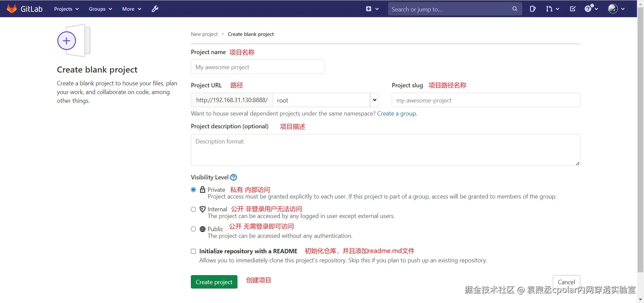Open the user avatar menu

[616, 9]
